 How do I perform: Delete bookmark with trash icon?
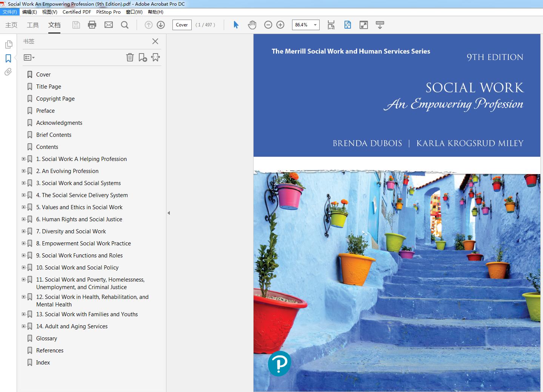click(130, 57)
